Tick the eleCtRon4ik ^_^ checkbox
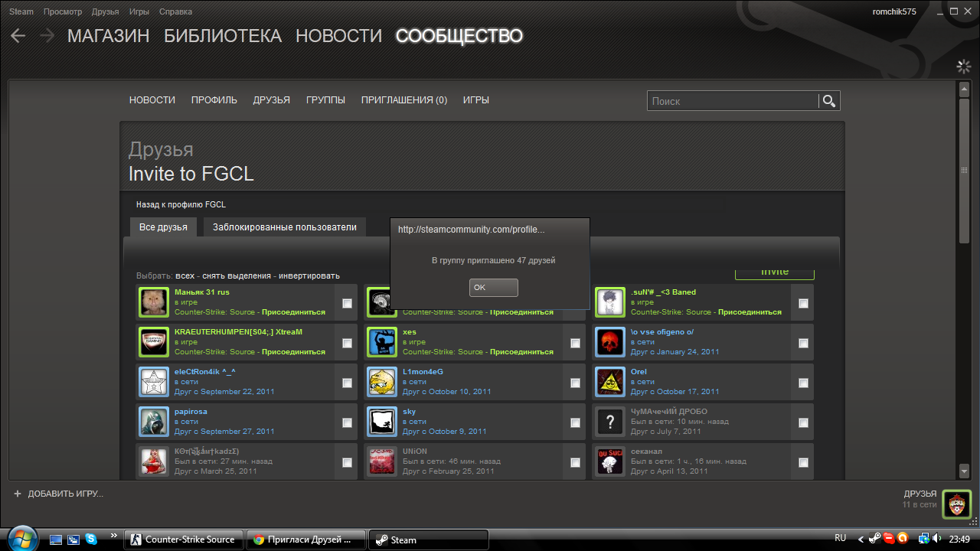 (x=347, y=383)
